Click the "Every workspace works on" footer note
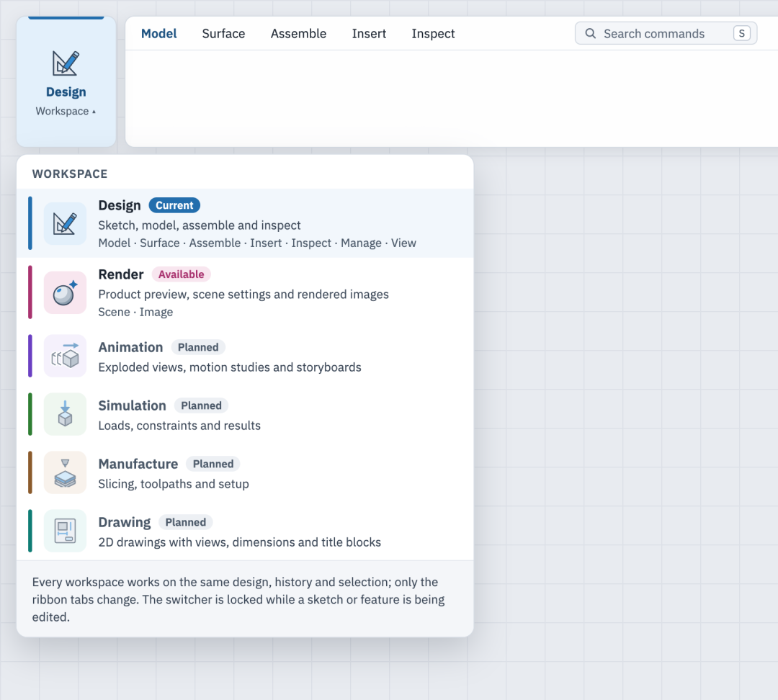This screenshot has height=700, width=778. [238, 599]
